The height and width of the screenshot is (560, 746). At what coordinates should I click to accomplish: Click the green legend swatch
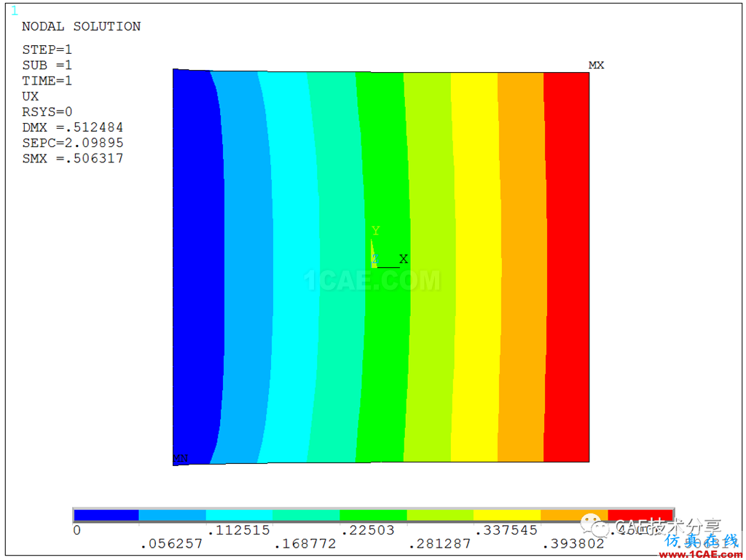(373, 516)
